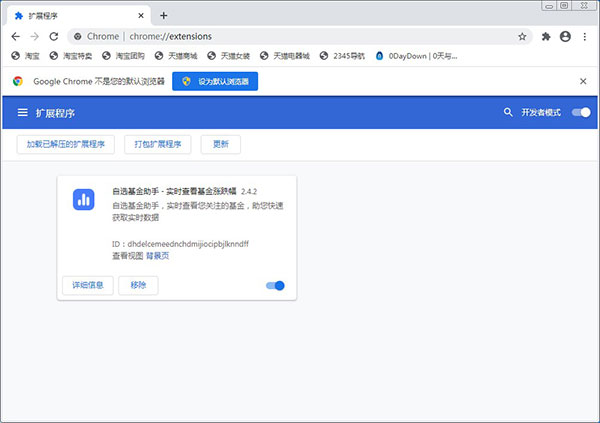The width and height of the screenshot is (600, 423).
Task: Open the 淘宝特卖 bookmark
Action: (71, 56)
